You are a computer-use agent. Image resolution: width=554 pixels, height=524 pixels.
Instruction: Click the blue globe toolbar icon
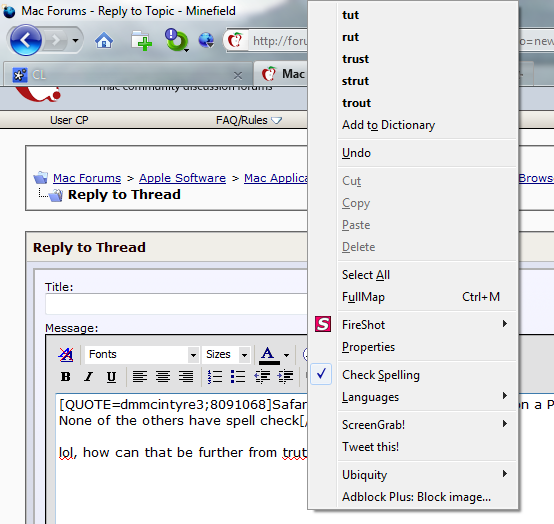(206, 40)
